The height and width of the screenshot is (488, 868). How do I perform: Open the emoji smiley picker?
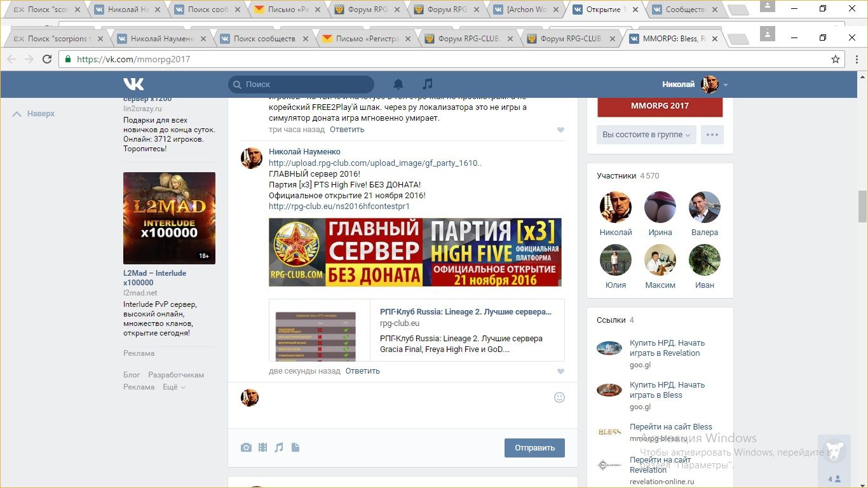tap(559, 397)
